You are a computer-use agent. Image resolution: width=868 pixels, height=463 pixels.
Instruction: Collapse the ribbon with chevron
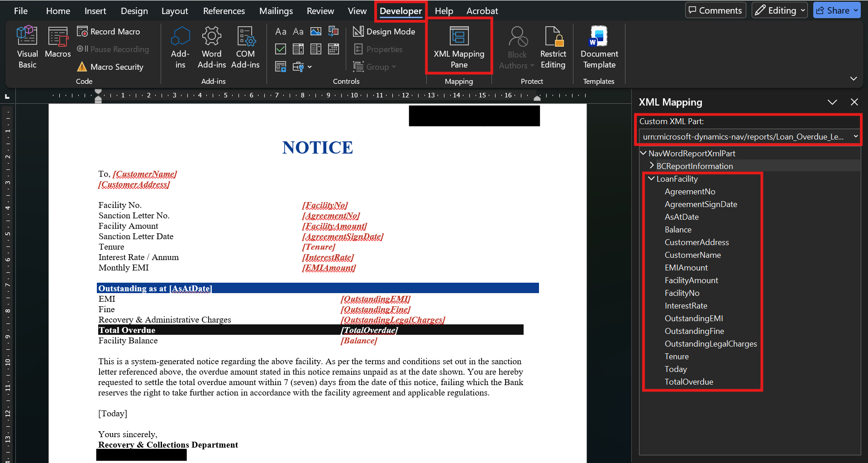(x=854, y=78)
